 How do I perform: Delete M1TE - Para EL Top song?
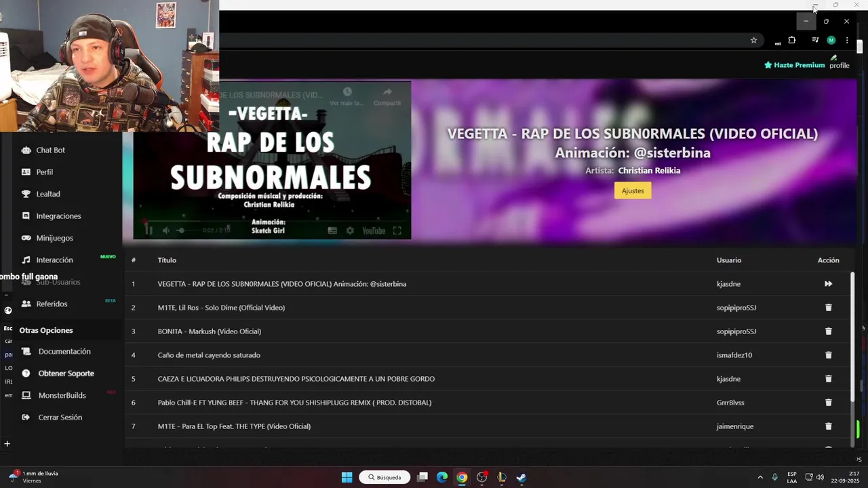[x=828, y=426]
